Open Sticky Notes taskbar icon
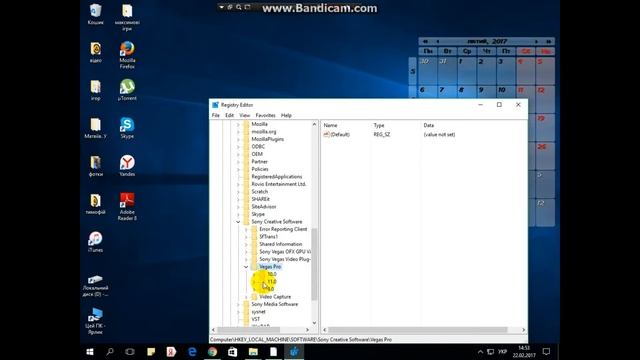This screenshot has height=360, width=640. click(x=151, y=351)
